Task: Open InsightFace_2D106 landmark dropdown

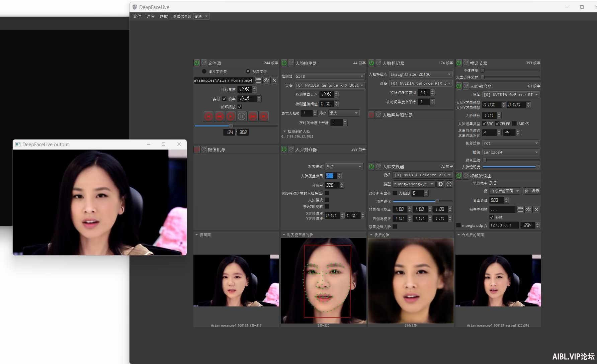Action: point(421,74)
